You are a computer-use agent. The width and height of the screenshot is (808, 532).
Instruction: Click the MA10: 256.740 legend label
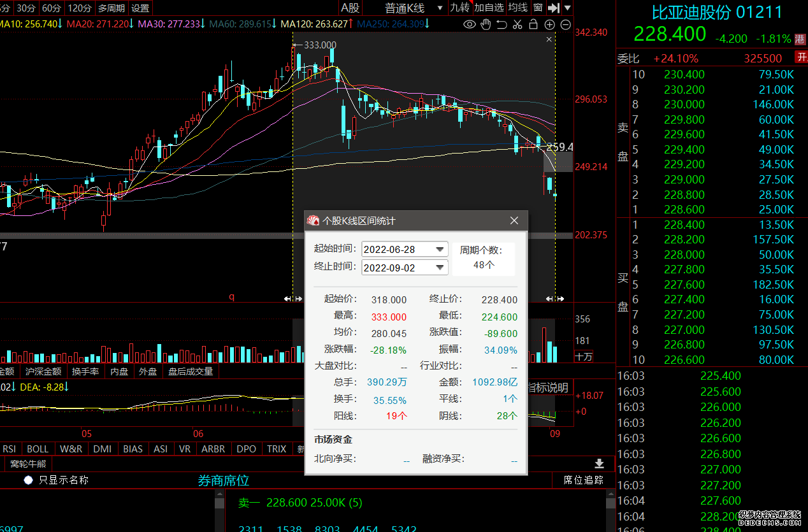[x=31, y=24]
